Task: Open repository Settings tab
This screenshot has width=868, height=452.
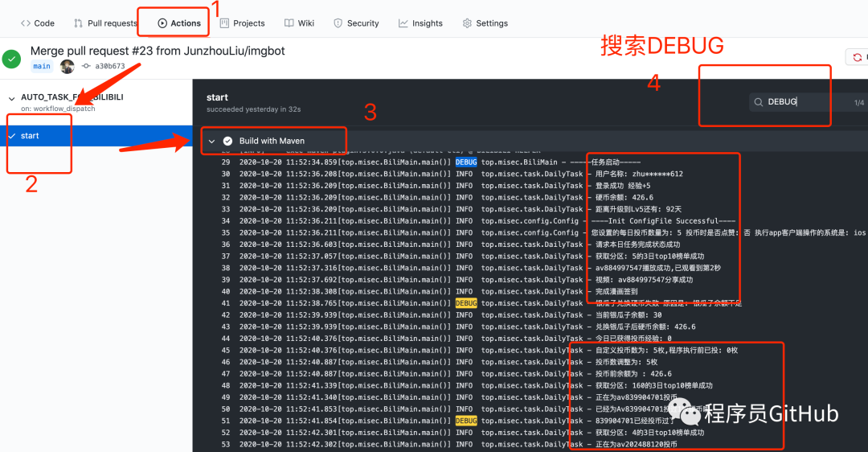Action: point(485,23)
